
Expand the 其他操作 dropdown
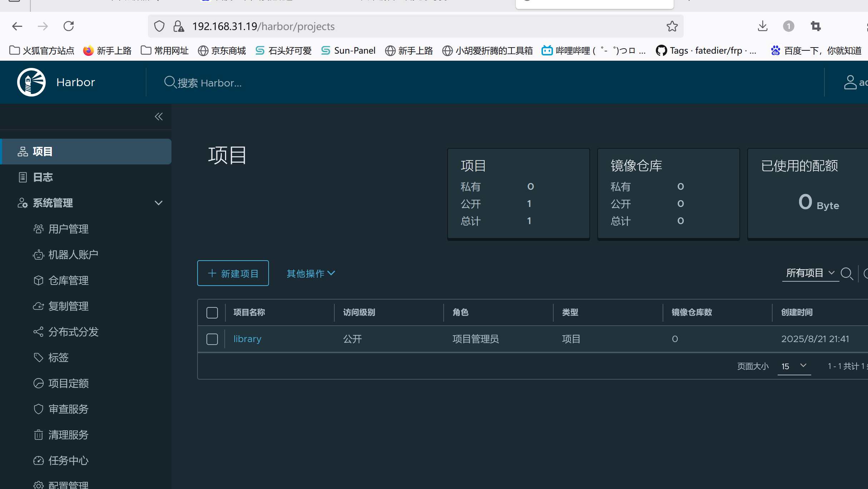[x=311, y=273]
